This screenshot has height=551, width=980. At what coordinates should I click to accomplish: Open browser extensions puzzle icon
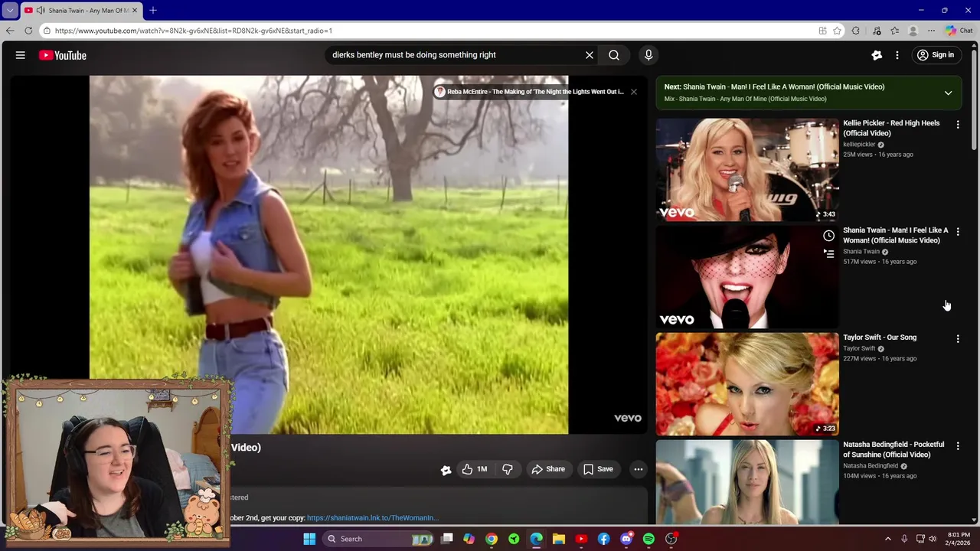coord(856,31)
